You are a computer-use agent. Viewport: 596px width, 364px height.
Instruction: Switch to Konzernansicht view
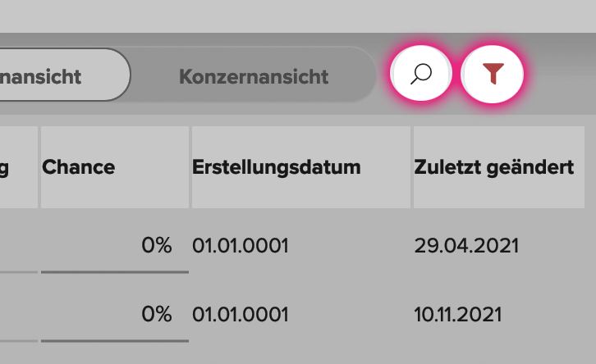point(254,76)
